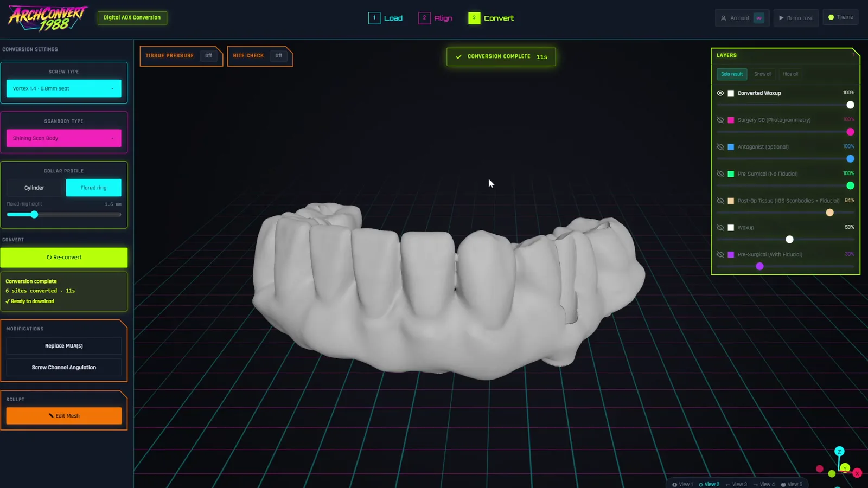The width and height of the screenshot is (868, 488).
Task: Click the step 2 number box beside Align
Action: [424, 18]
